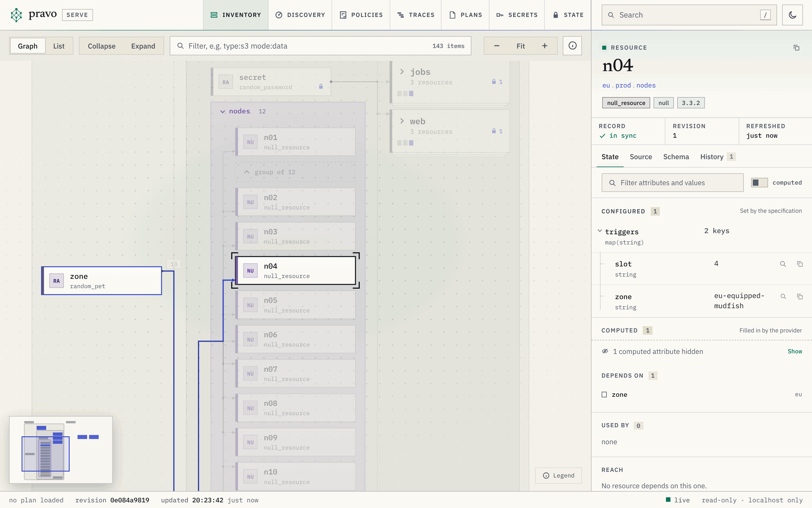This screenshot has width=812, height=508.
Task: Switch to Graph view
Action: (x=28, y=46)
